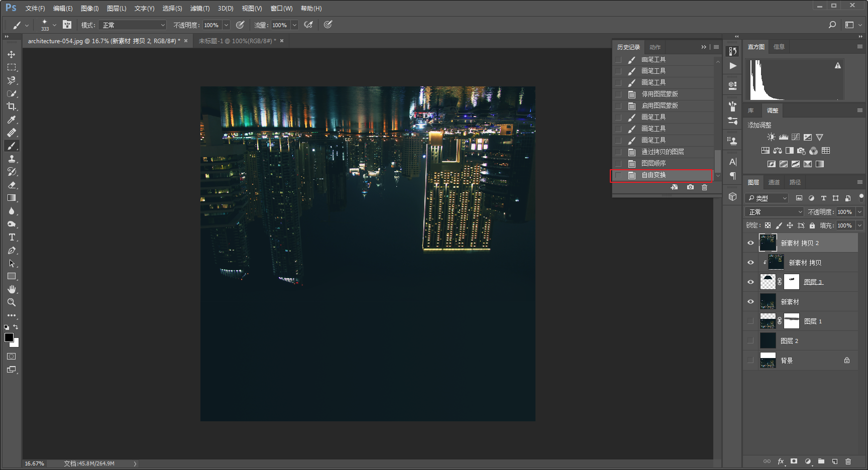The width and height of the screenshot is (868, 470).
Task: Open the brush opacity 不透明度 dropdown arrow
Action: (x=226, y=25)
